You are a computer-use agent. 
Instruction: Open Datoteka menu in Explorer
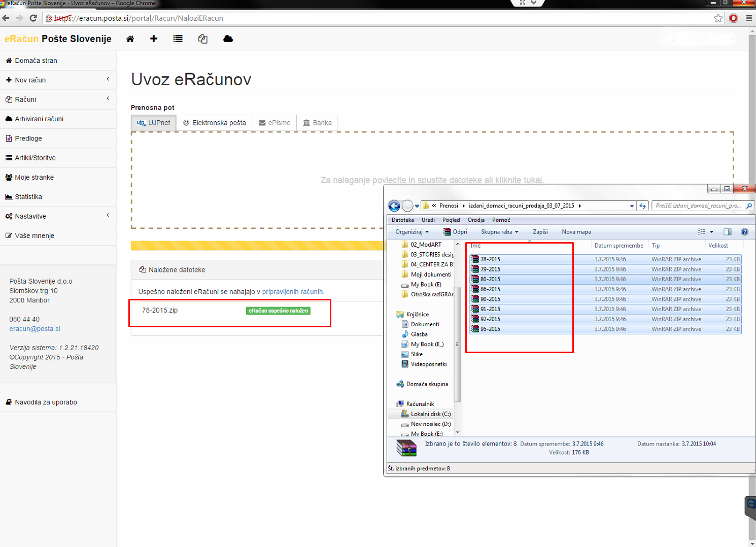[403, 220]
